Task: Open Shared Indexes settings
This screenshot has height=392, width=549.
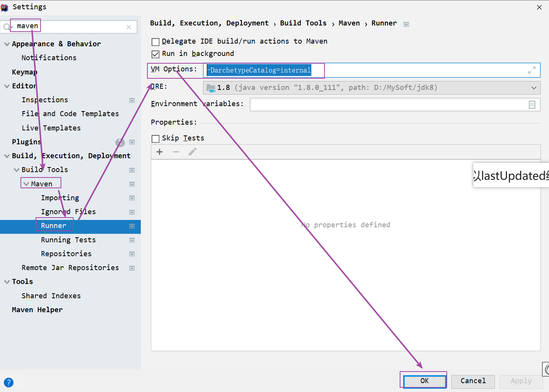Action: coord(51,296)
